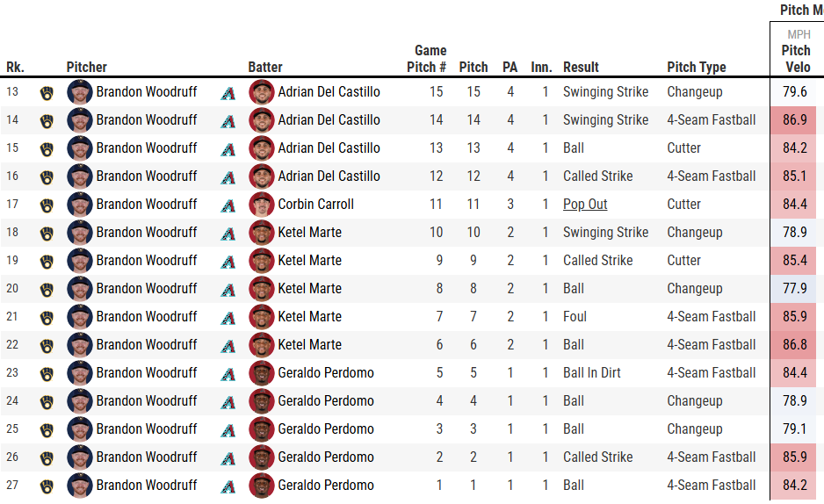Viewport: 824px width, 504px height.
Task: Click the Pitch Type column header
Action: point(697,67)
